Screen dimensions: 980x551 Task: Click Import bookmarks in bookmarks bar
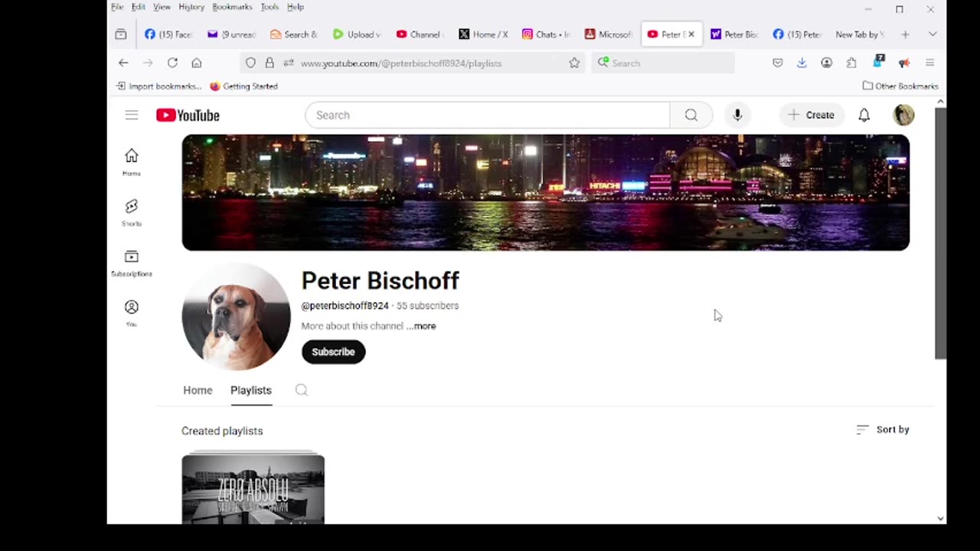pos(158,86)
